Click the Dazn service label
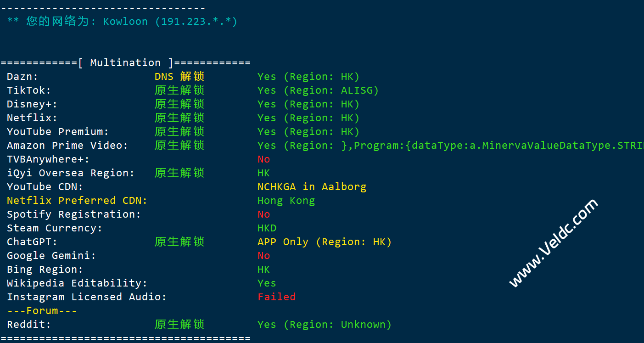Screen dimensions: 644x343 tap(22, 77)
